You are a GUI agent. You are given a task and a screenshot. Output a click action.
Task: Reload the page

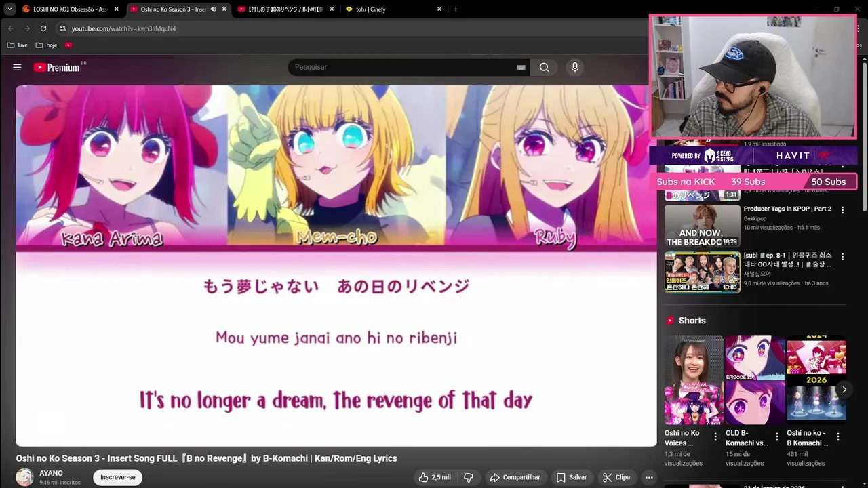coord(43,28)
